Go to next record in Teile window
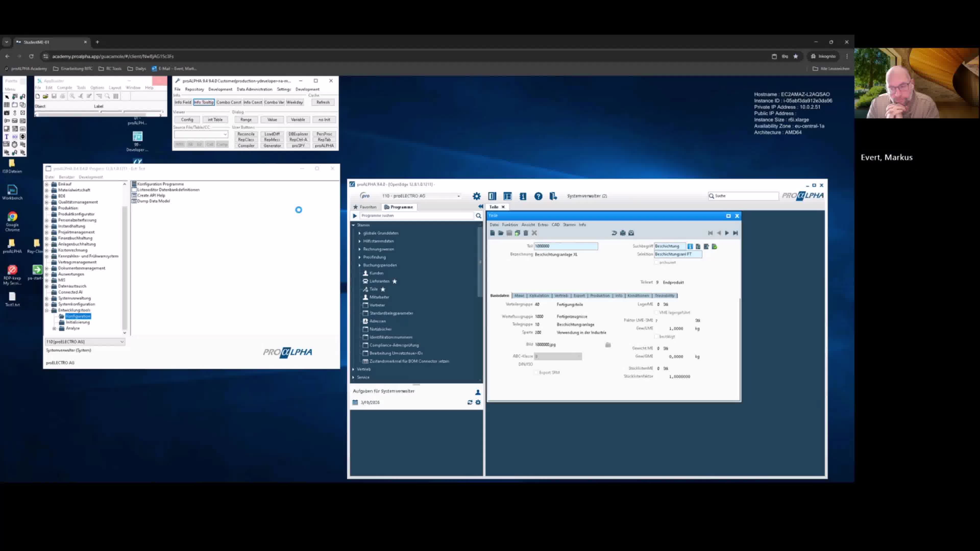Viewport: 980px width, 551px height. [727, 233]
